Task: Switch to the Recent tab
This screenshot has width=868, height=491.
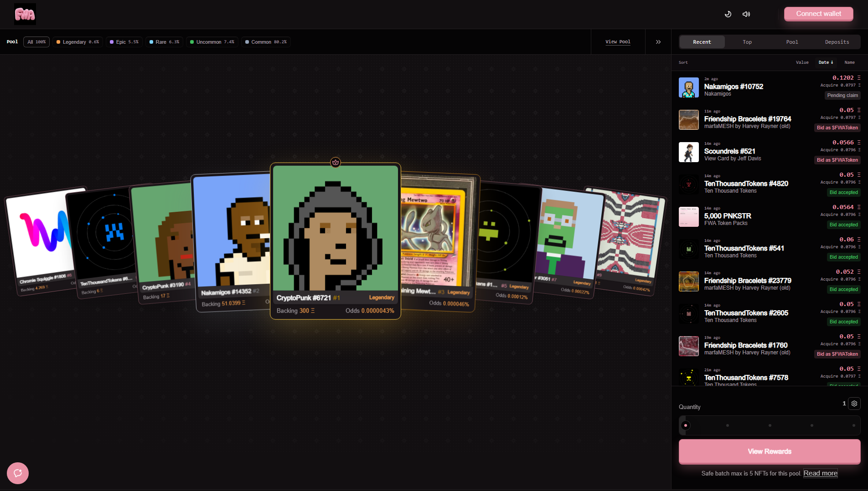Action: pyautogui.click(x=702, y=42)
